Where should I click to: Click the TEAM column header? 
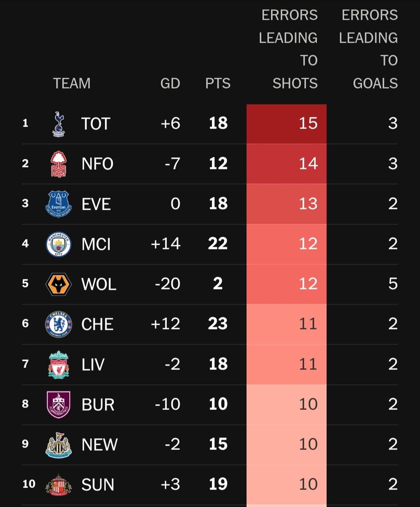(x=72, y=83)
